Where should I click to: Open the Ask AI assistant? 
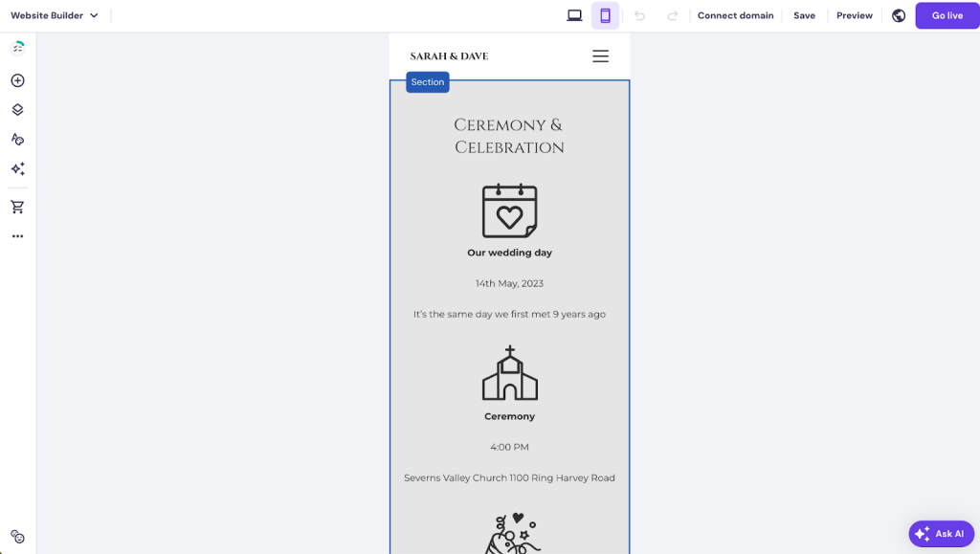pyautogui.click(x=941, y=533)
